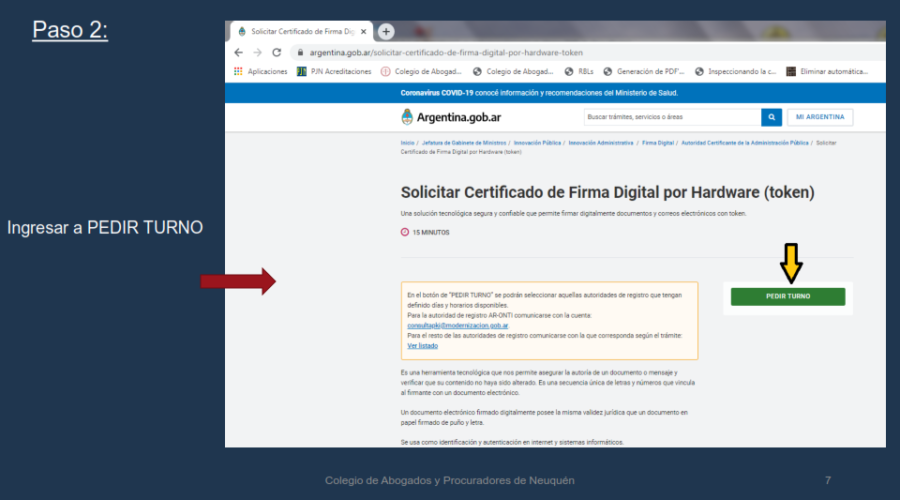Click the browser forward arrow
900x500 pixels.
258,53
